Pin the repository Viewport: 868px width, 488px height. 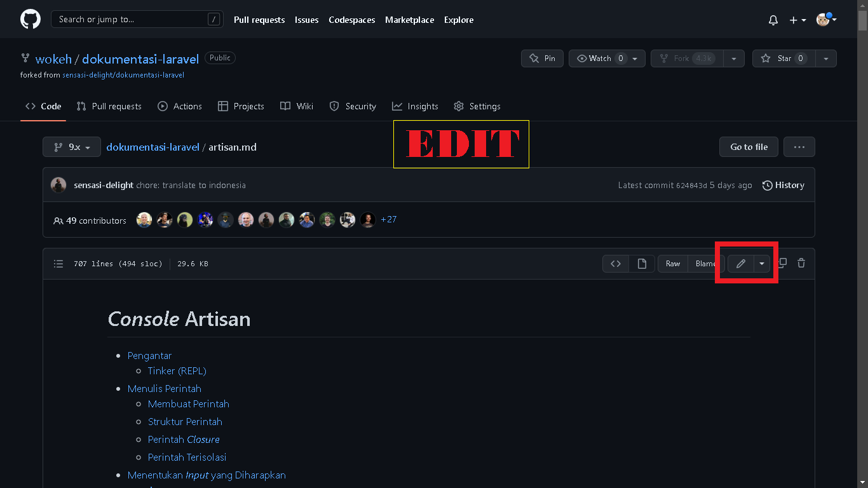(x=542, y=58)
